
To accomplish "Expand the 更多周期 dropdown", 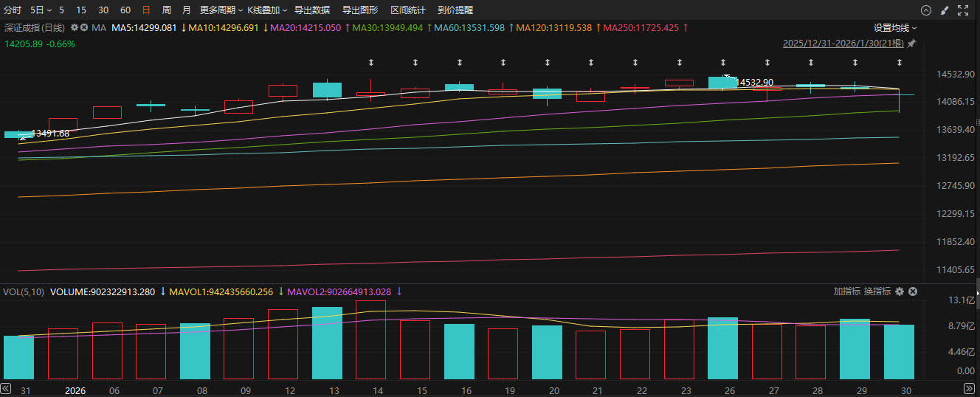I will [221, 10].
